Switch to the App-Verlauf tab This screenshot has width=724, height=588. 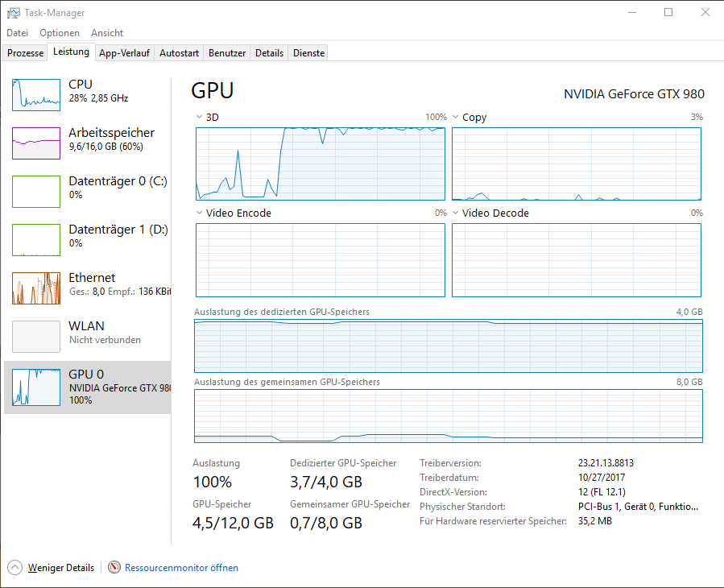click(124, 53)
